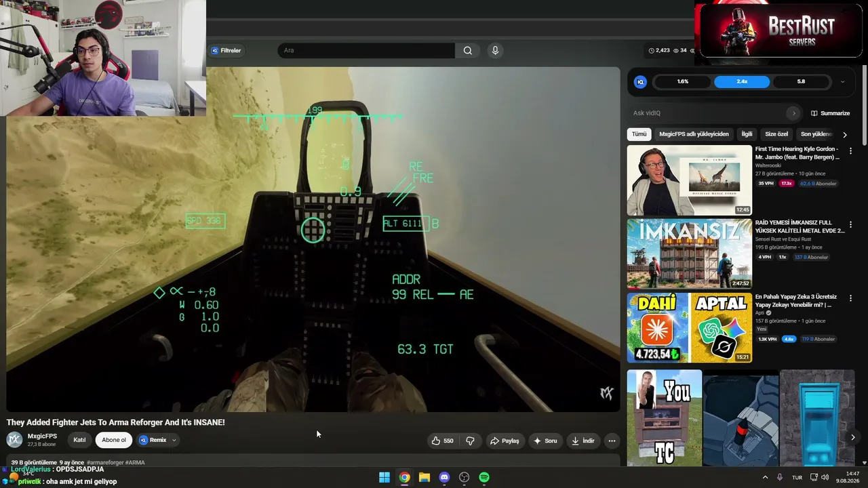The height and width of the screenshot is (488, 868).
Task: Click the Soru ask button
Action: tap(545, 441)
